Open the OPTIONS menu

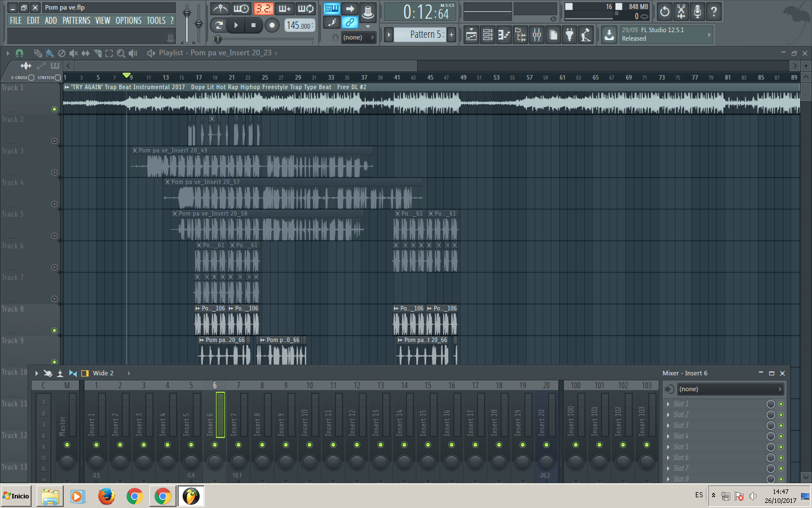(x=128, y=20)
